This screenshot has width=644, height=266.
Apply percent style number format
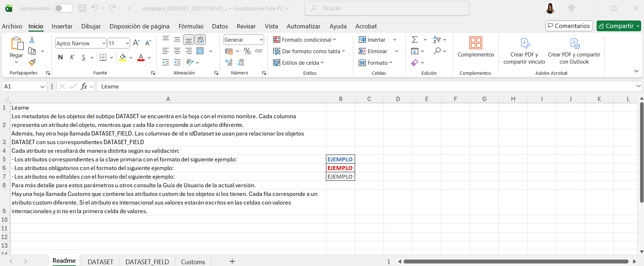tap(247, 51)
